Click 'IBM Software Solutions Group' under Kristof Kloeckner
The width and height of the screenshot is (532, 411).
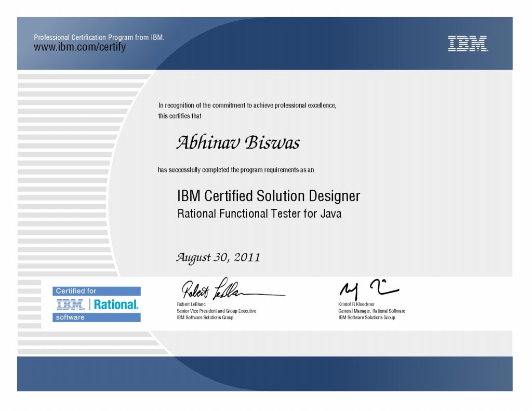[x=367, y=317]
